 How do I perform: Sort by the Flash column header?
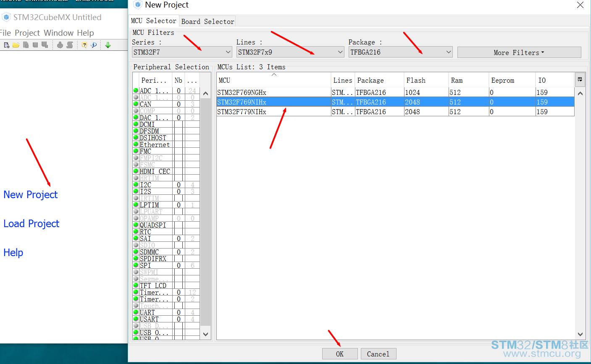(426, 80)
